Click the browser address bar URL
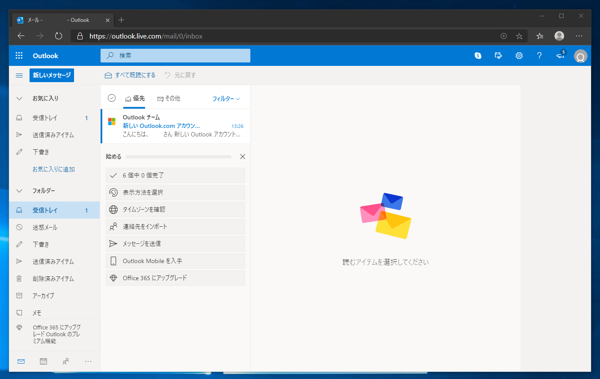The height and width of the screenshot is (379, 600). 146,36
